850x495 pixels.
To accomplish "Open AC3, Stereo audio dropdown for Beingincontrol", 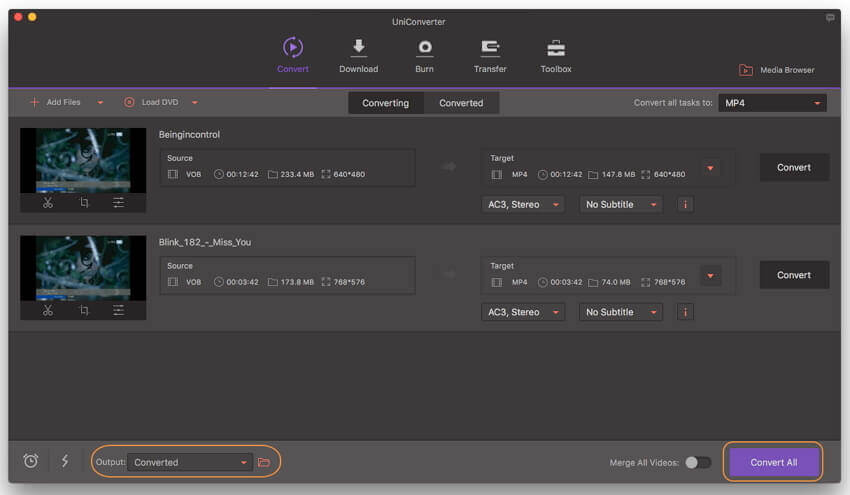I will point(523,204).
